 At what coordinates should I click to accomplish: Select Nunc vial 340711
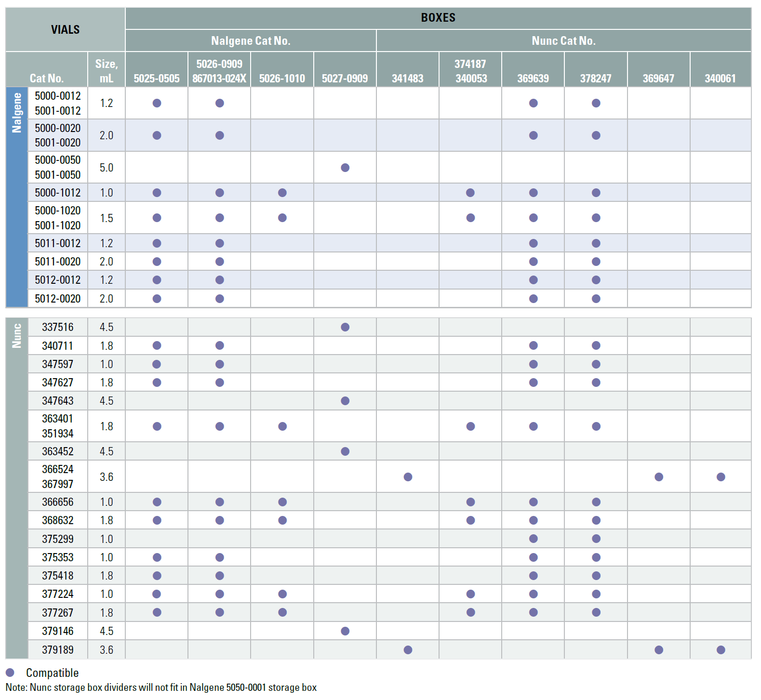pyautogui.click(x=58, y=345)
